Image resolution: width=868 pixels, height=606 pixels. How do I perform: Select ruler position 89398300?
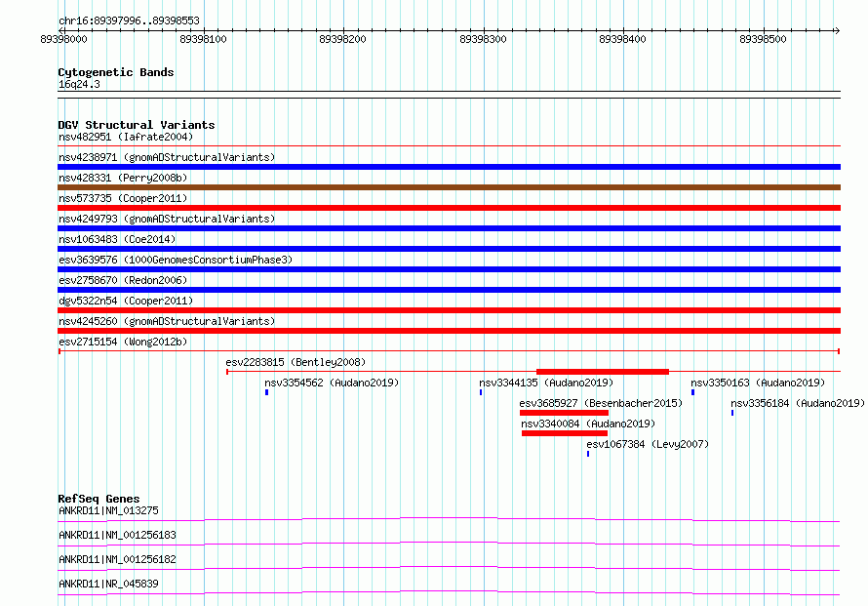(x=483, y=39)
